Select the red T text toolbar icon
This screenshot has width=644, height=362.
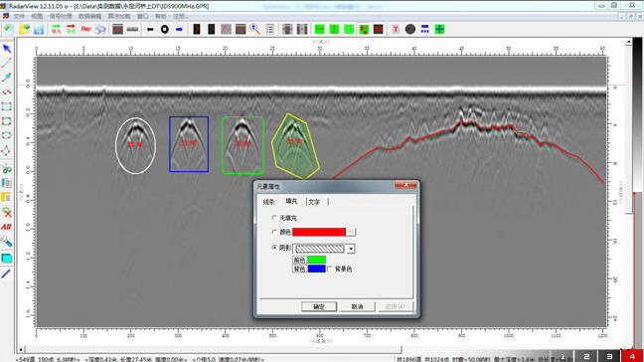pyautogui.click(x=396, y=29)
